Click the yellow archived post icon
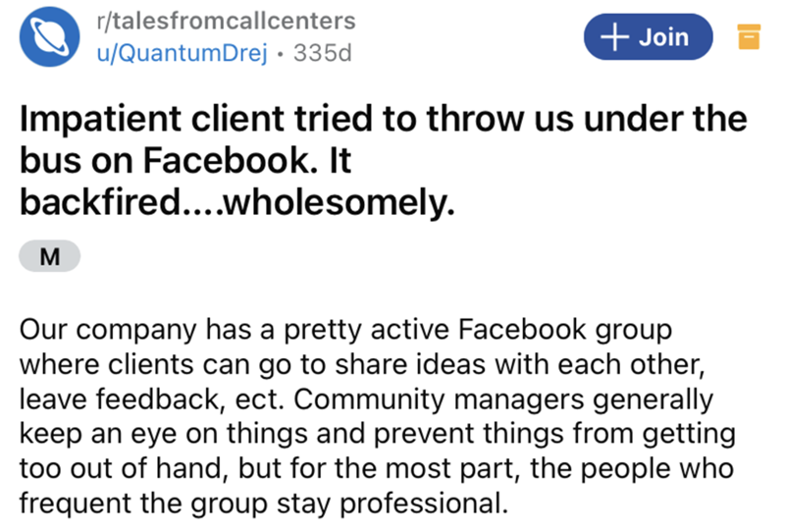The height and width of the screenshot is (532, 785). [x=749, y=38]
